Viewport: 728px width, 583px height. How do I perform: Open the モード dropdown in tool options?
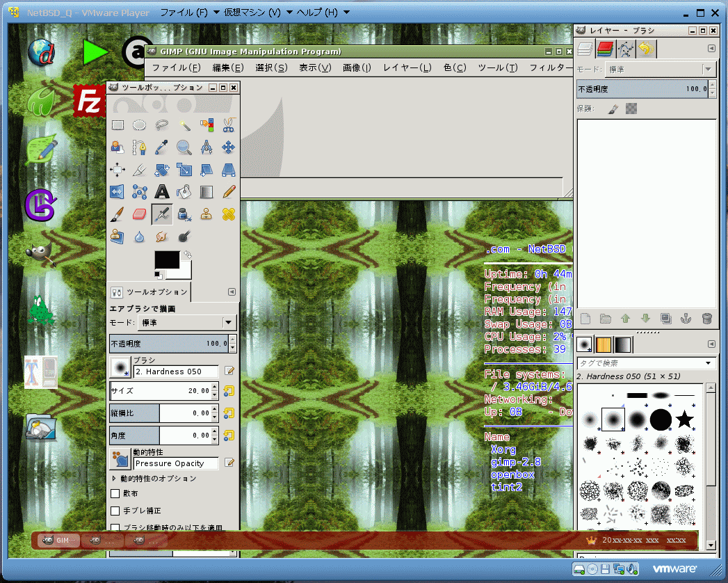pos(227,323)
